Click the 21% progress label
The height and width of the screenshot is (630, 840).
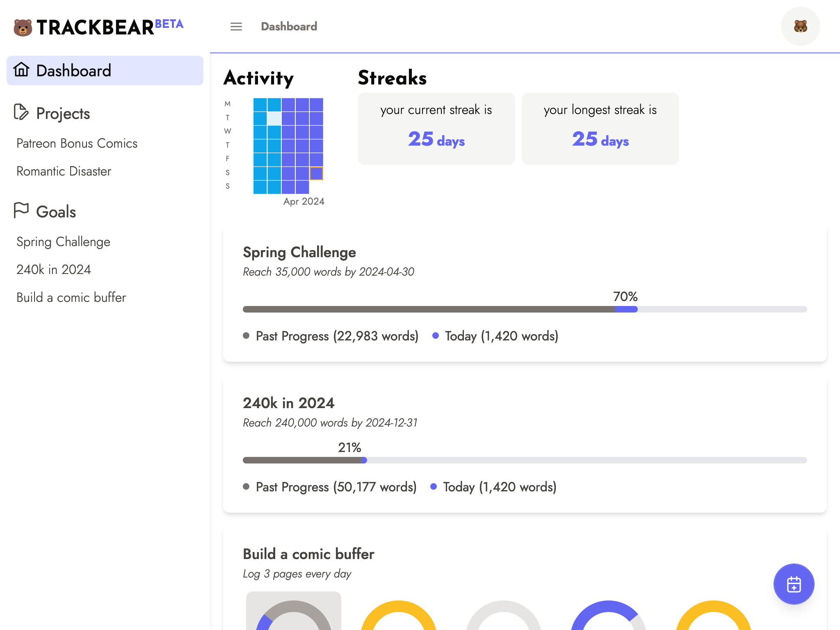tap(349, 447)
